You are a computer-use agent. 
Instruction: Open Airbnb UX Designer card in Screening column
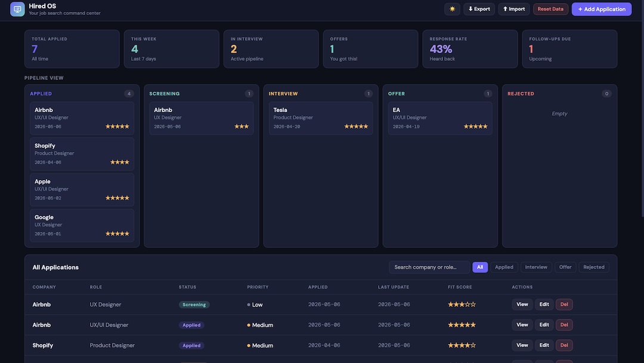[x=202, y=118]
